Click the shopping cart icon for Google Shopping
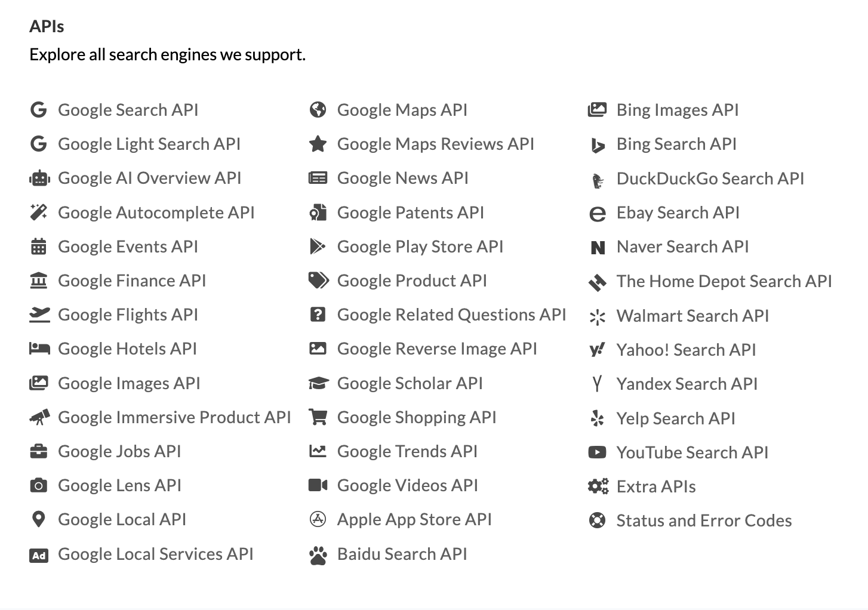The image size is (868, 610). [318, 417]
